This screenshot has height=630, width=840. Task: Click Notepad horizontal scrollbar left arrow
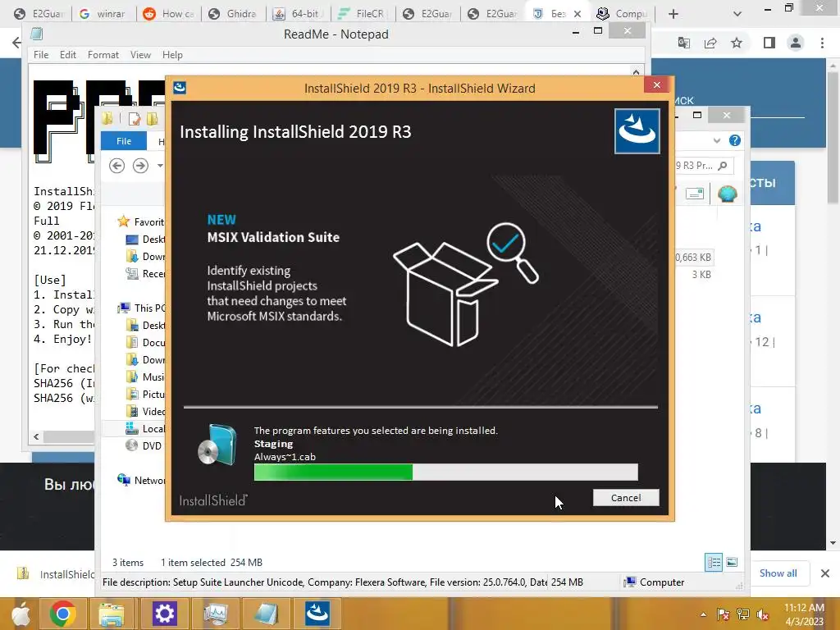pos(36,436)
